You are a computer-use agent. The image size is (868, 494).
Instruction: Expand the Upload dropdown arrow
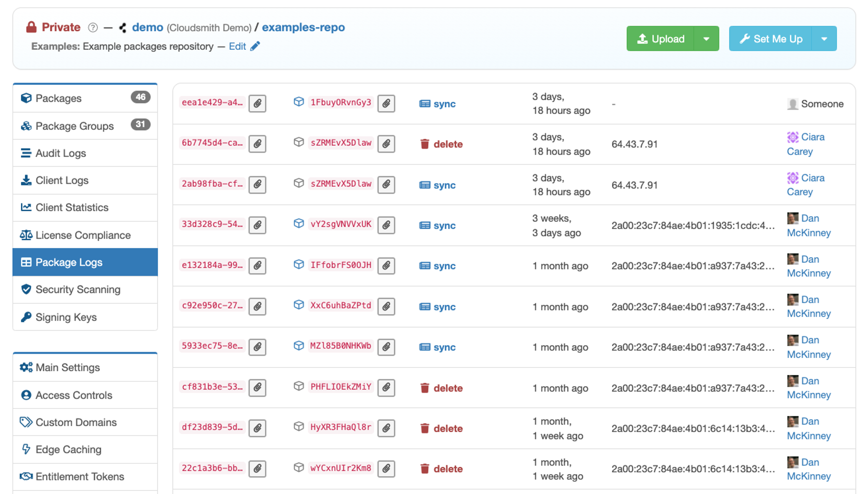pos(706,39)
